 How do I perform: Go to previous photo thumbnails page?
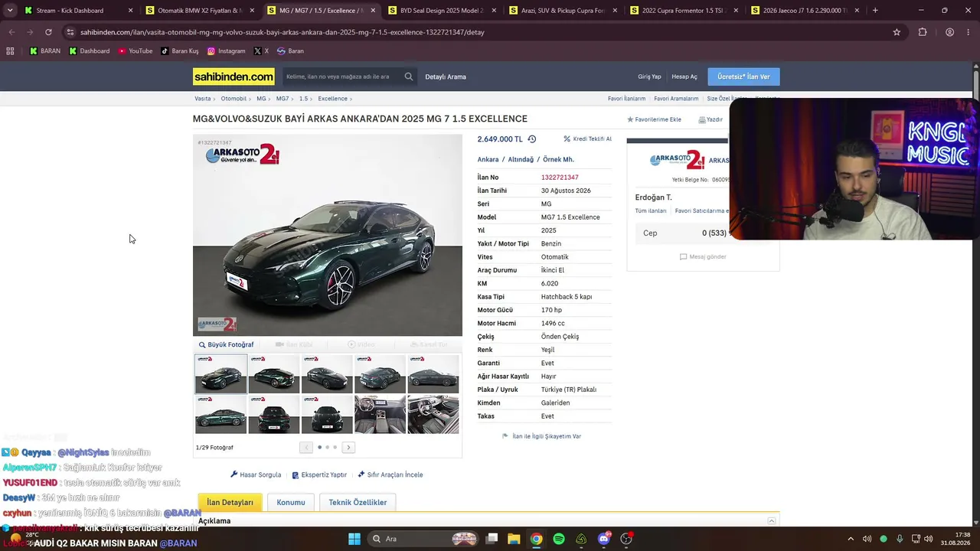[306, 448]
